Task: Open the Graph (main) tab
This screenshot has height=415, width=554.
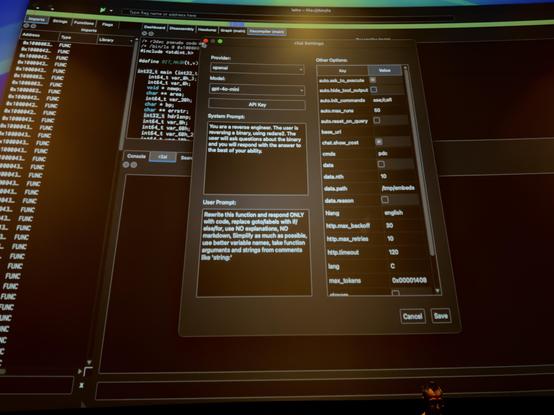Action: pos(233,31)
